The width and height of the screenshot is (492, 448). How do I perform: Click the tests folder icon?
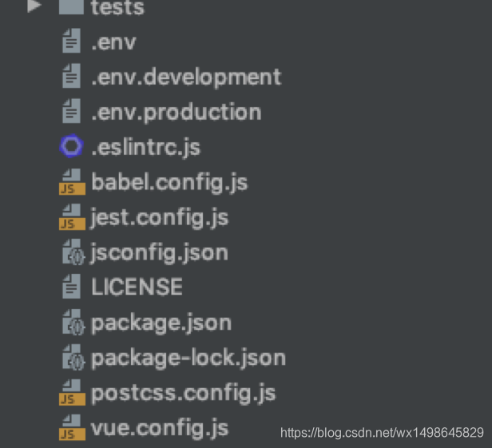point(71,6)
